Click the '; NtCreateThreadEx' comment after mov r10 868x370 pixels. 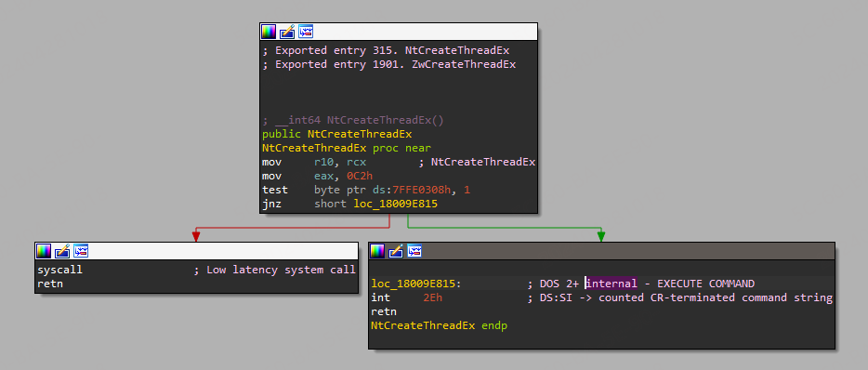(x=477, y=163)
